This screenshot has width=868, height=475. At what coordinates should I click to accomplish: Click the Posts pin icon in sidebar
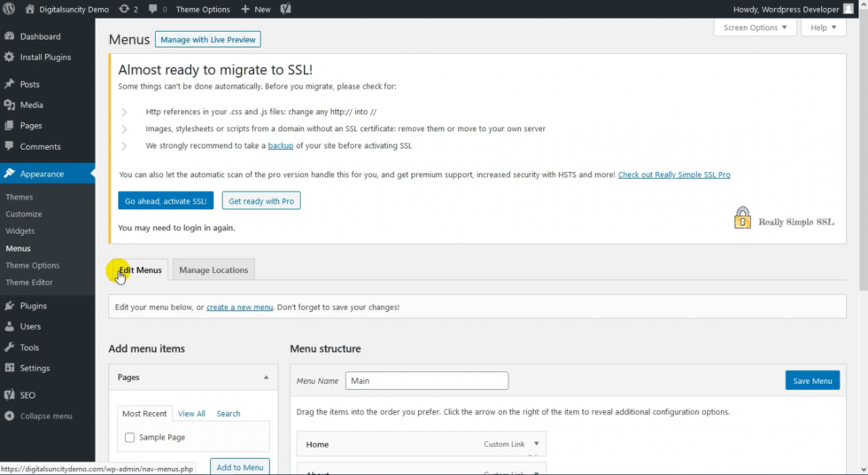click(x=10, y=83)
